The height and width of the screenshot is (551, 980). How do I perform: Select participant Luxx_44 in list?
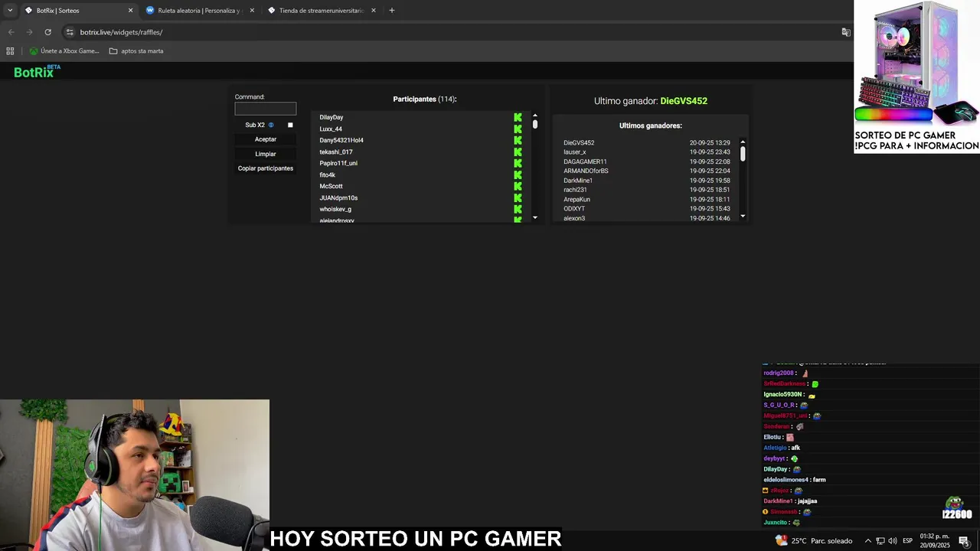(331, 129)
